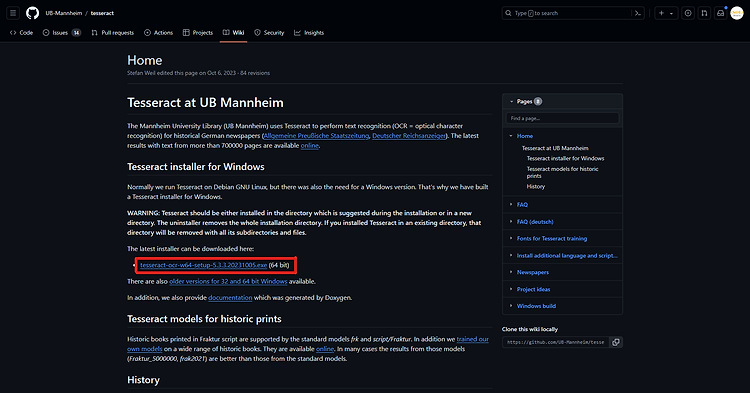Viewport: 750px width, 393px height.
Task: Open Deutscher Reichsanzeiger link
Action: [x=409, y=136]
